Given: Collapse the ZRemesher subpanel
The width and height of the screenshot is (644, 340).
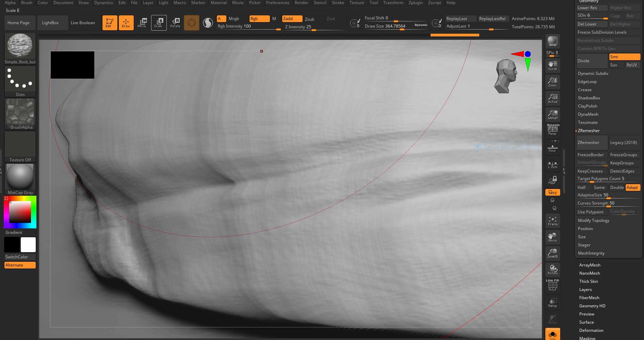Looking at the screenshot, I should (589, 130).
